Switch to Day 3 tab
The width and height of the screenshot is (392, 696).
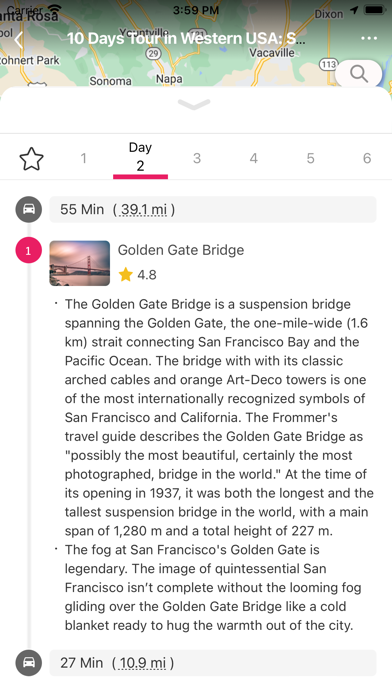coord(197,158)
